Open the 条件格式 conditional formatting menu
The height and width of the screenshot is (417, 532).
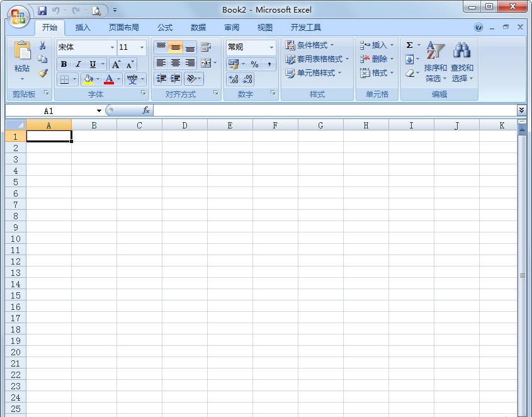click(310, 45)
